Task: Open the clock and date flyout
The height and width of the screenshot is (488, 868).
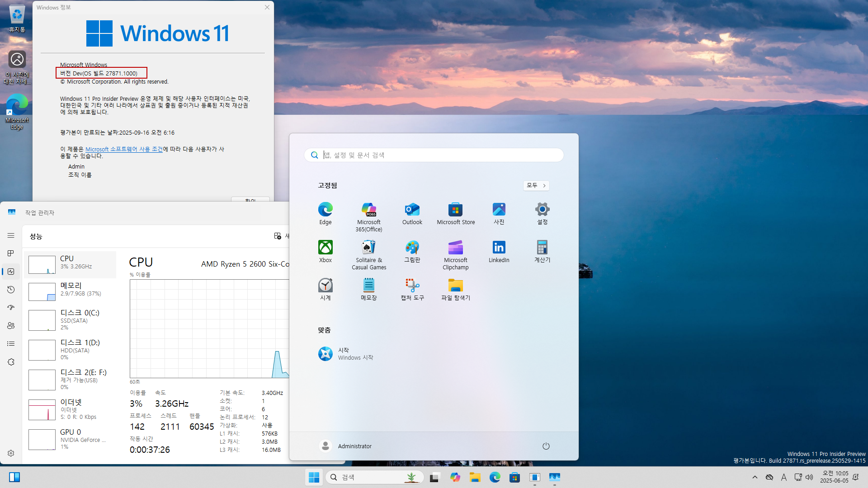Action: point(834,477)
